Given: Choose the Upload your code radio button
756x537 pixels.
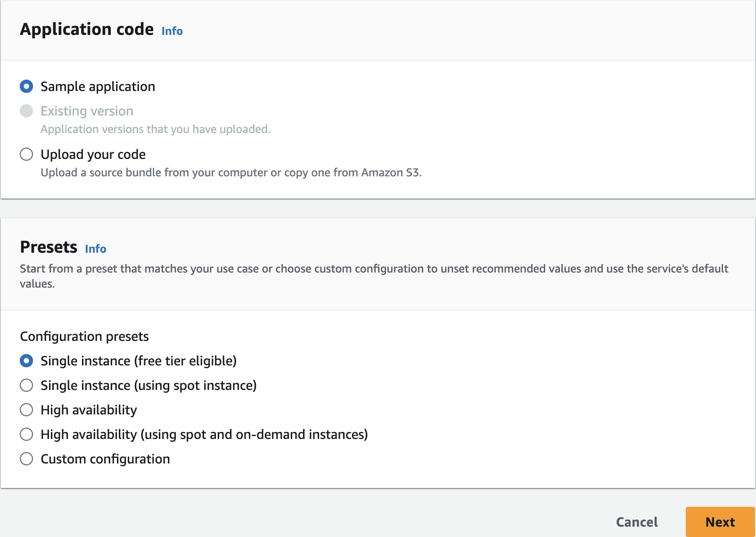Looking at the screenshot, I should pos(26,154).
